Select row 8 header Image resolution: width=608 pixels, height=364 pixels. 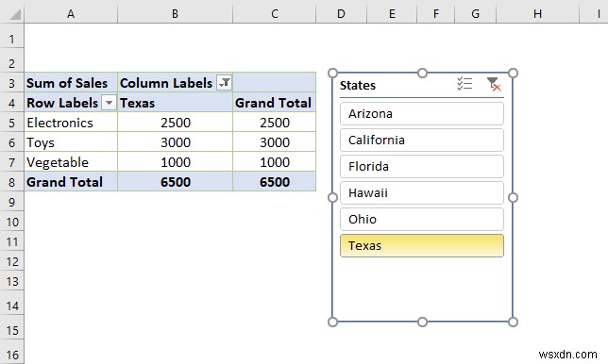point(11,182)
